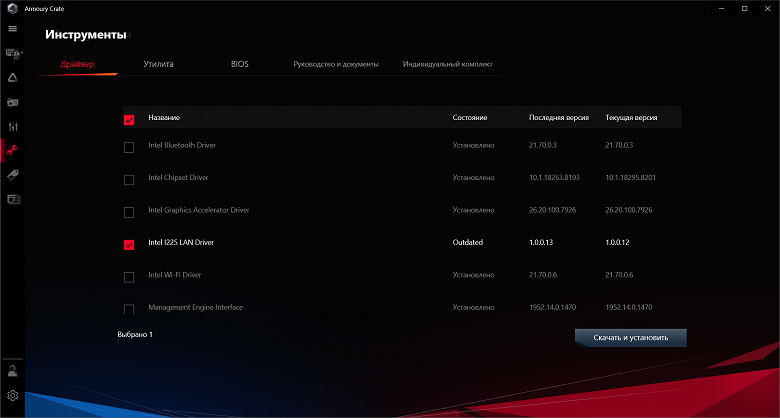
Task: Minimize the Armoury Crate window
Action: point(721,8)
